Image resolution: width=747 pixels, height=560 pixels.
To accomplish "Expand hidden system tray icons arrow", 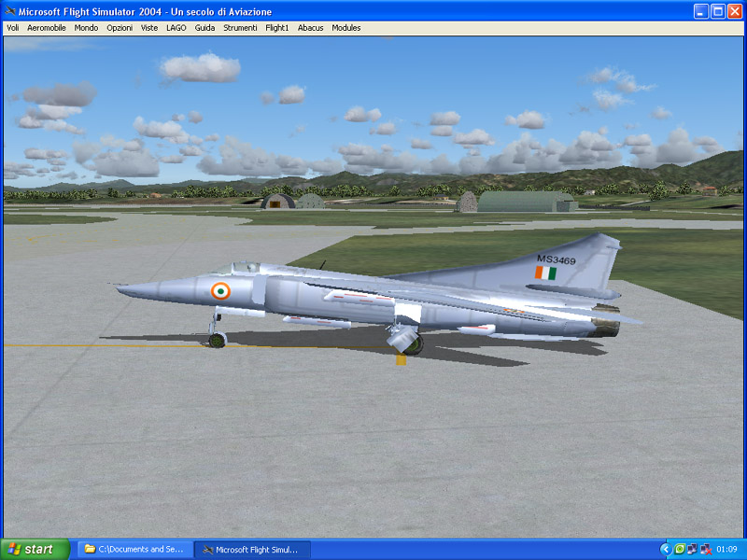I will 666,549.
